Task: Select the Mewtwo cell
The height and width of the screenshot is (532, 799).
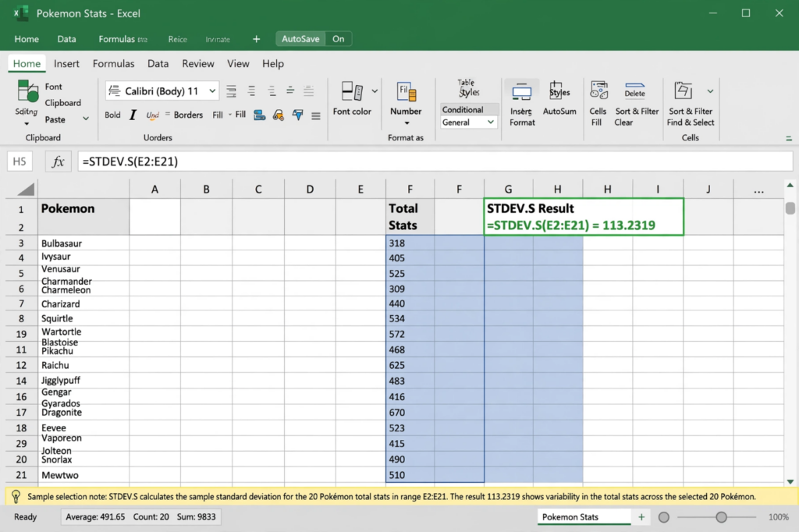Action: tap(83, 475)
